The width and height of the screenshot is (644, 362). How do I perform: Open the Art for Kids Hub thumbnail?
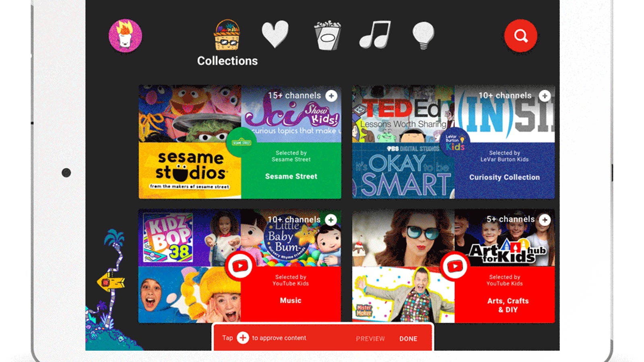tap(505, 238)
